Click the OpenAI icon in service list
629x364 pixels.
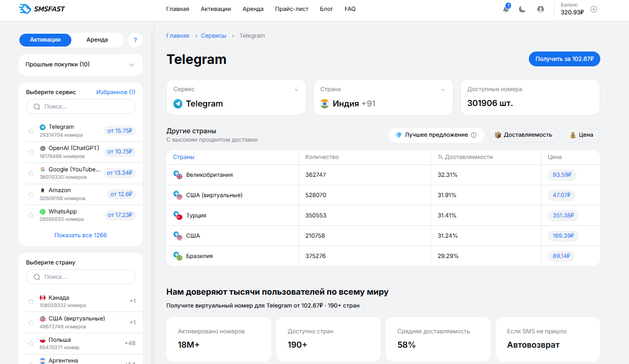43,149
